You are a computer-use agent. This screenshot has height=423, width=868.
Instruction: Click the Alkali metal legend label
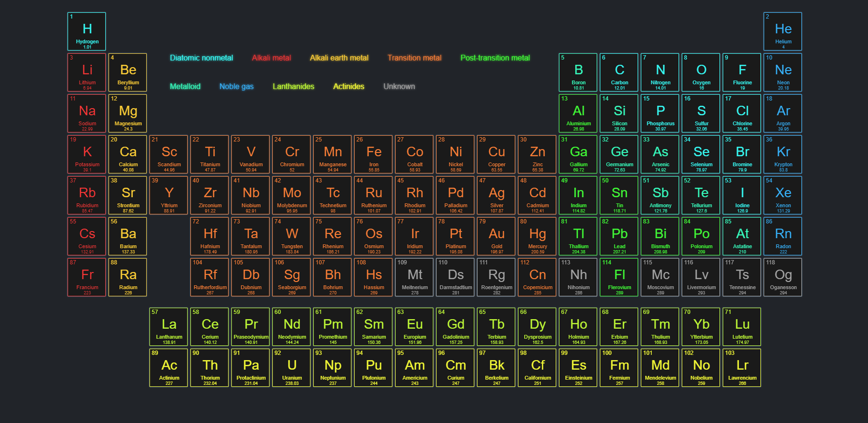point(271,58)
